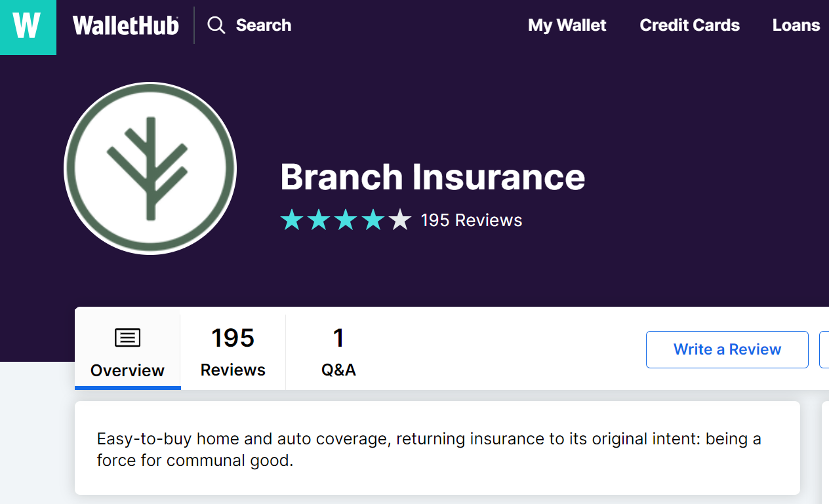
Task: Open the Credit Cards navigation item
Action: tap(689, 25)
